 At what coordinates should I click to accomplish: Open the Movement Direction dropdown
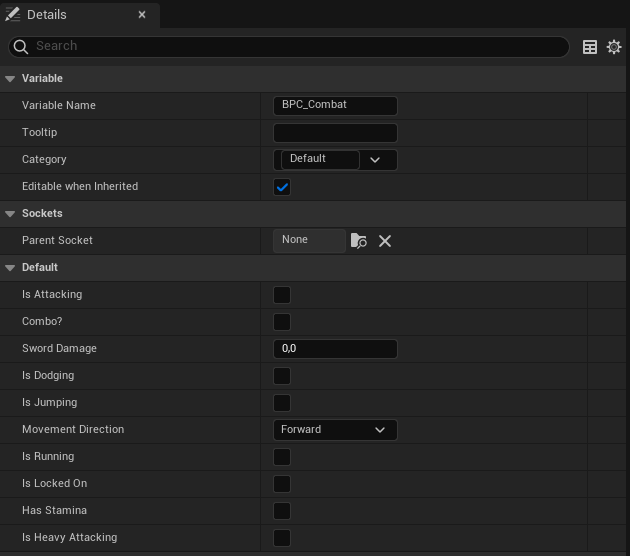[335, 430]
